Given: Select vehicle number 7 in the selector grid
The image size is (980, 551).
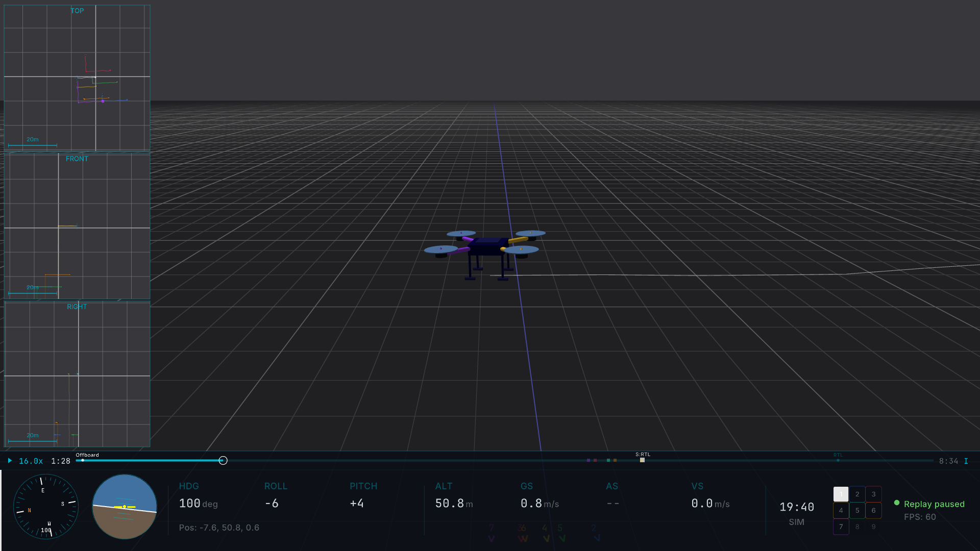Looking at the screenshot, I should (841, 527).
